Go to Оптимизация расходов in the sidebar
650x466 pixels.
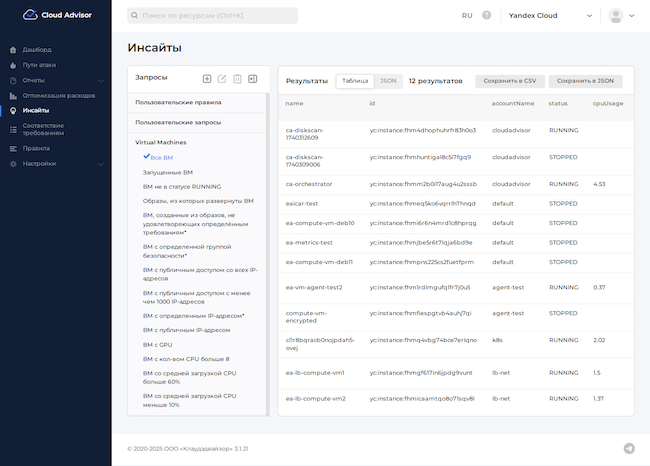click(x=59, y=95)
